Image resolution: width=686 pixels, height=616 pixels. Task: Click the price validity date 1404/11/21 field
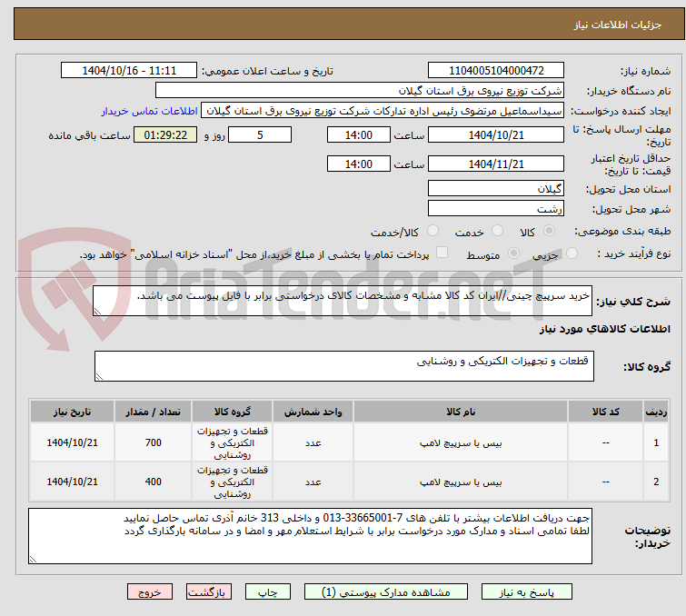(496, 164)
